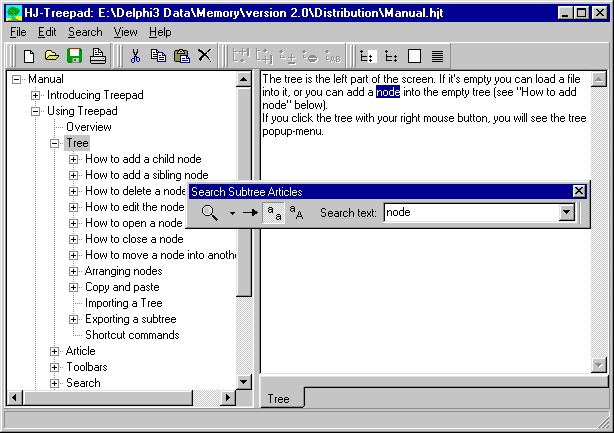Viewport: 614px width, 433px height.
Task: Click the tree's vertical scrollbar thumb
Action: pyautogui.click(x=244, y=192)
